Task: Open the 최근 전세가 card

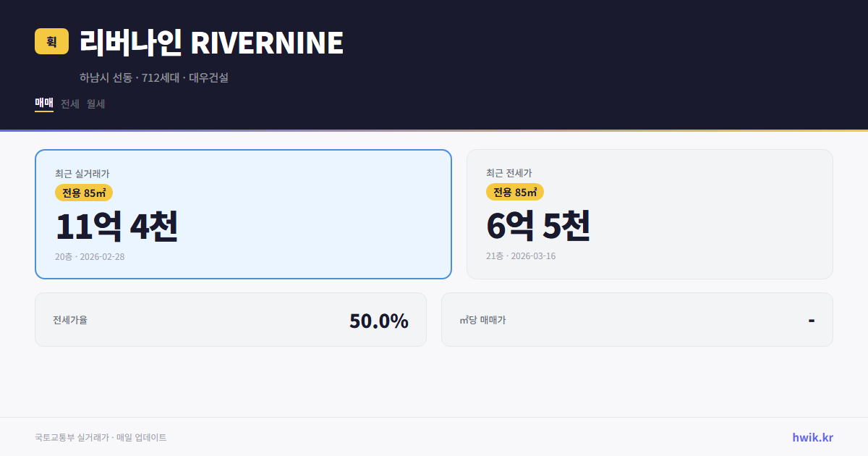Action: click(650, 214)
